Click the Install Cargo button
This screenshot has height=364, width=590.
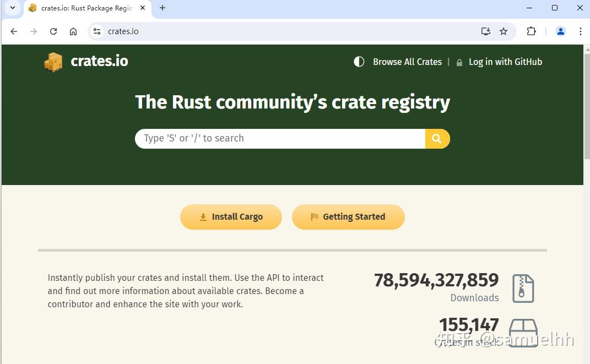pos(231,216)
